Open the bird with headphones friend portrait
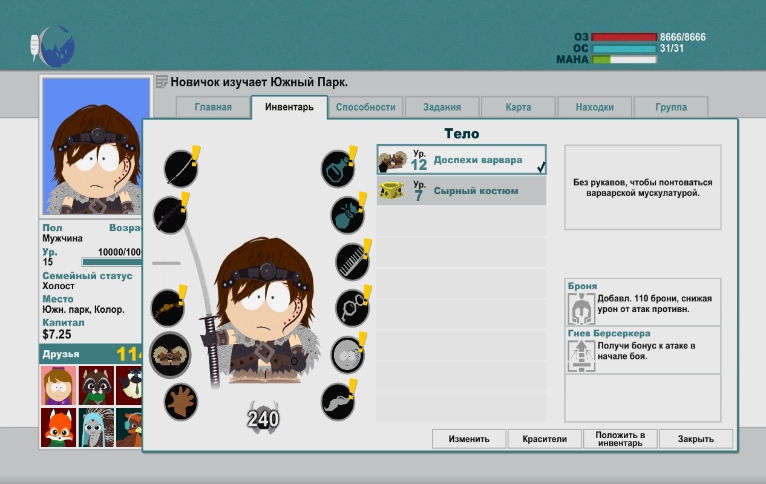Viewport: 766px width, 484px height. click(x=129, y=428)
